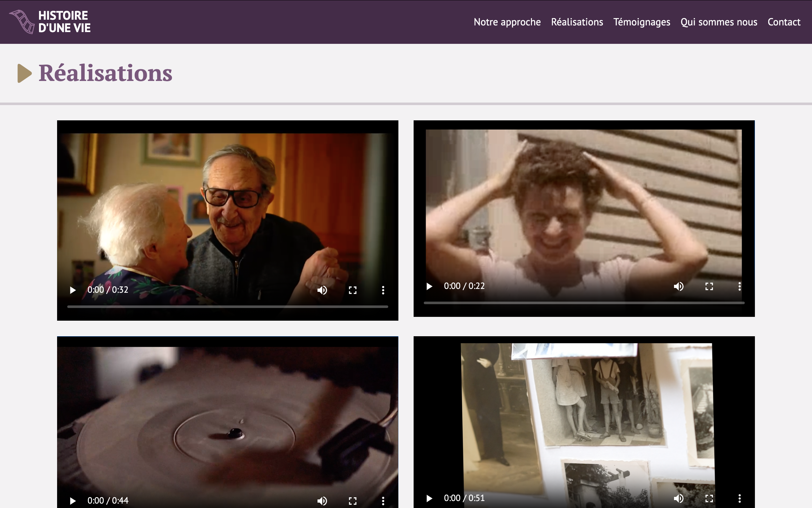Go to Réalisations in navigation bar
812x508 pixels.
[577, 22]
